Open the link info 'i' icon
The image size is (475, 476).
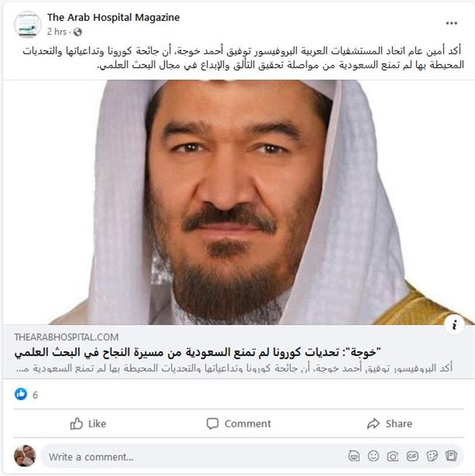pos(455,325)
